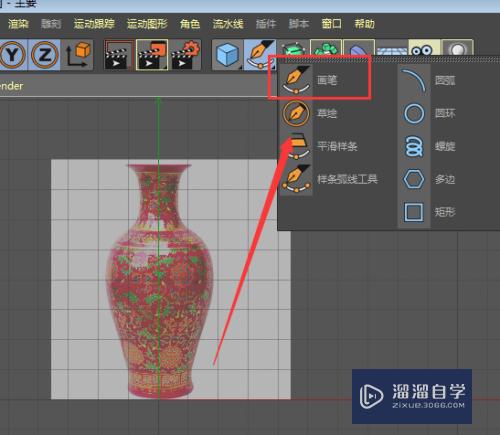Click the blue deformer icon

tap(359, 48)
